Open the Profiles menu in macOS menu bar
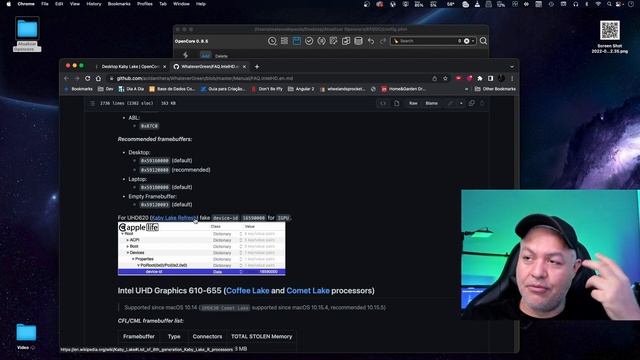This screenshot has width=640, height=360. [144, 4]
